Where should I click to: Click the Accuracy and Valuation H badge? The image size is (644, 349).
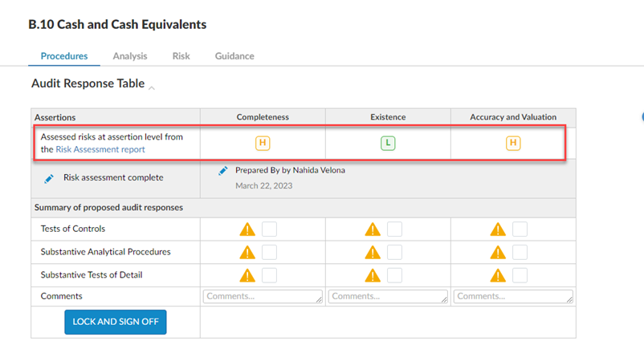pos(513,143)
